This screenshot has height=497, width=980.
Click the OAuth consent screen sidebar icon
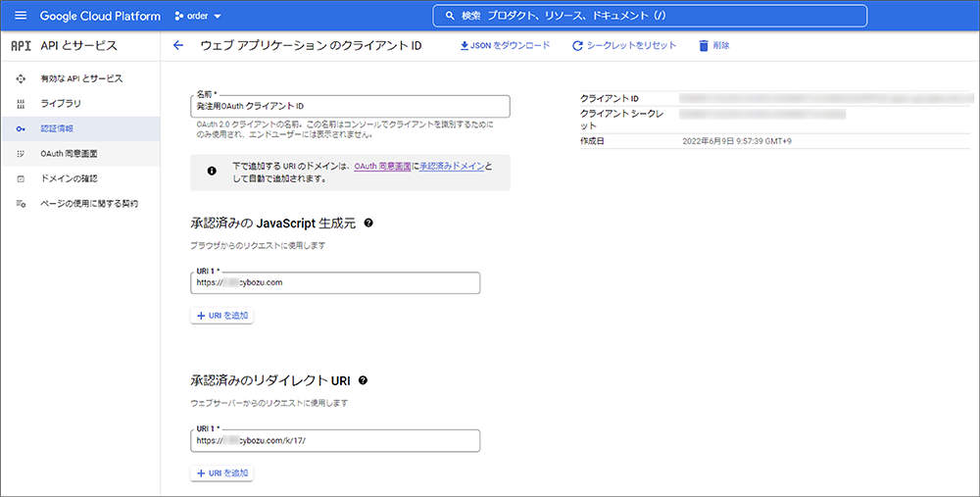pyautogui.click(x=21, y=154)
